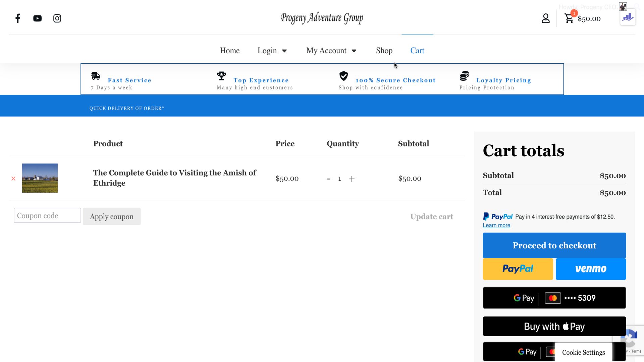Go to the Home menu item
644x362 pixels.
230,51
